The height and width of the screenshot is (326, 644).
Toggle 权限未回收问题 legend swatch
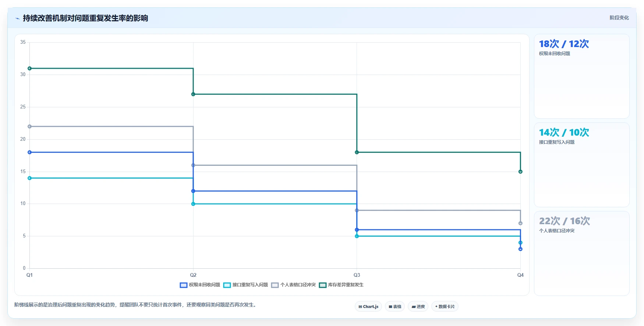click(184, 285)
